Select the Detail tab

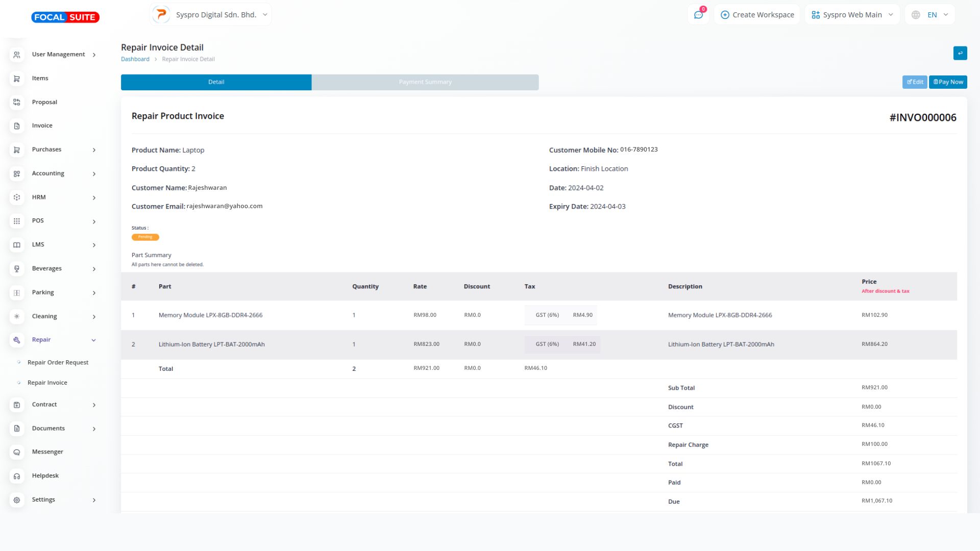click(x=216, y=82)
